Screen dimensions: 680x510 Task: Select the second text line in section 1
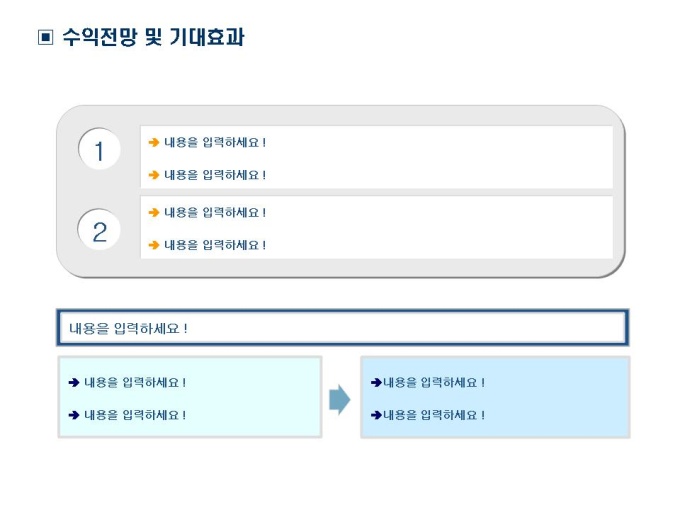pyautogui.click(x=215, y=175)
